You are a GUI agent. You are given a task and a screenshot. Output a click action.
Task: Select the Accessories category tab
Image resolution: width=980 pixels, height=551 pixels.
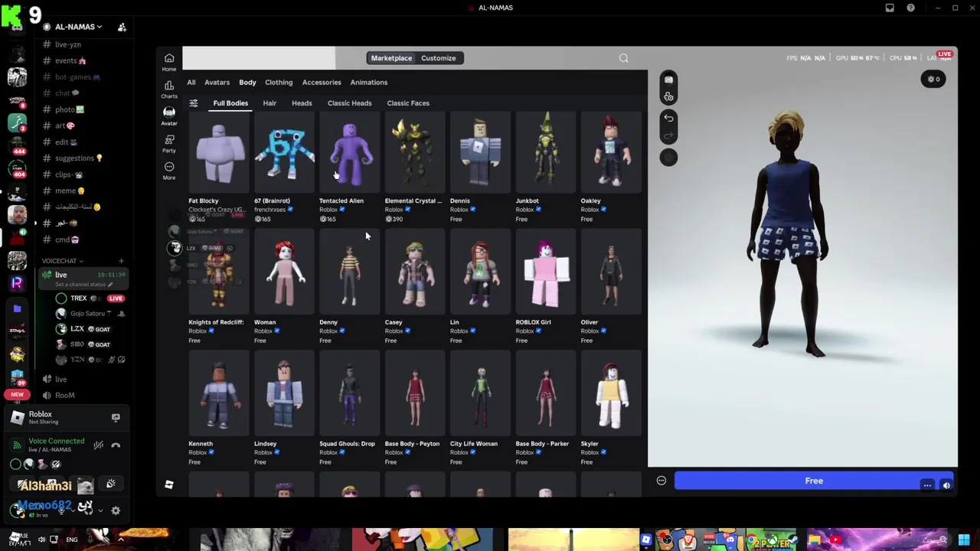coord(322,83)
